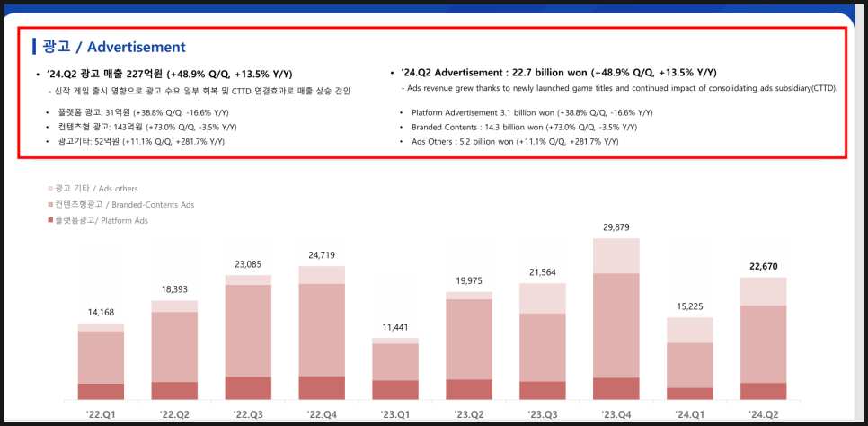
Task: Click the Platform Ads segment of the '24.Q2 bar
Action: pyautogui.click(x=764, y=391)
